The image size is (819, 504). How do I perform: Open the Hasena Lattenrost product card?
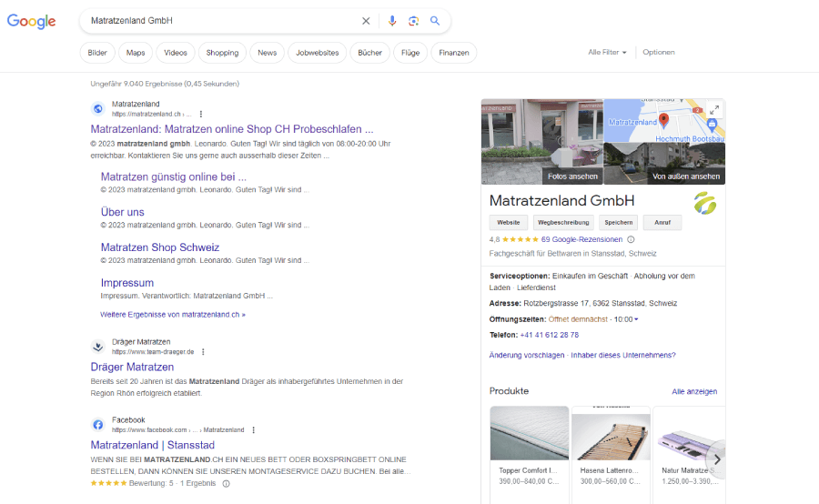point(611,454)
